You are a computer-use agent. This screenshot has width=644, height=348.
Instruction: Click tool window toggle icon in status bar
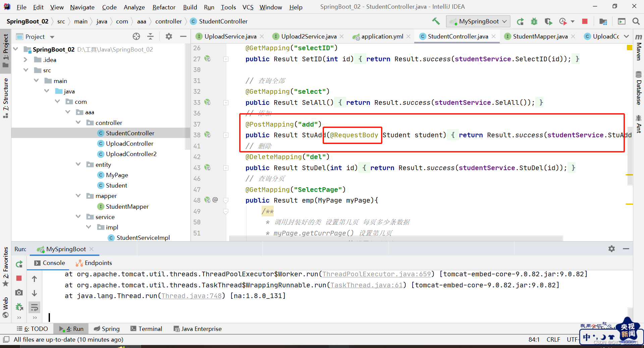pyautogui.click(x=6, y=339)
